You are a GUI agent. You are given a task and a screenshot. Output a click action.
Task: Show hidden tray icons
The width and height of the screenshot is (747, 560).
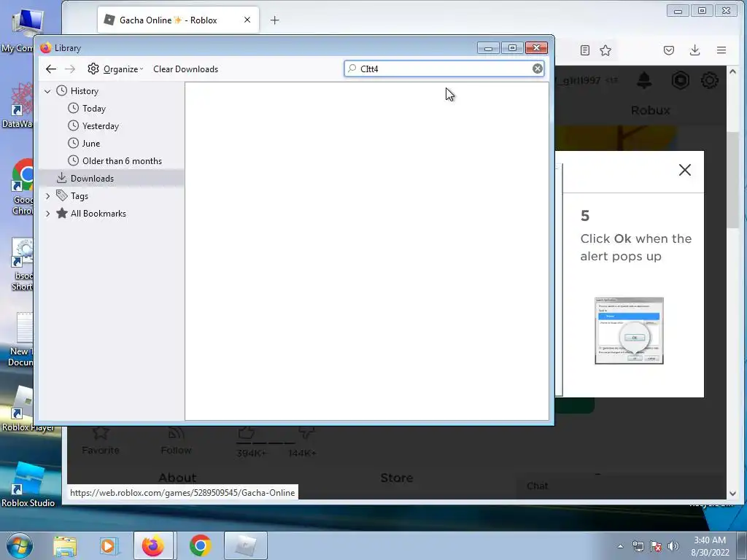pyautogui.click(x=620, y=546)
